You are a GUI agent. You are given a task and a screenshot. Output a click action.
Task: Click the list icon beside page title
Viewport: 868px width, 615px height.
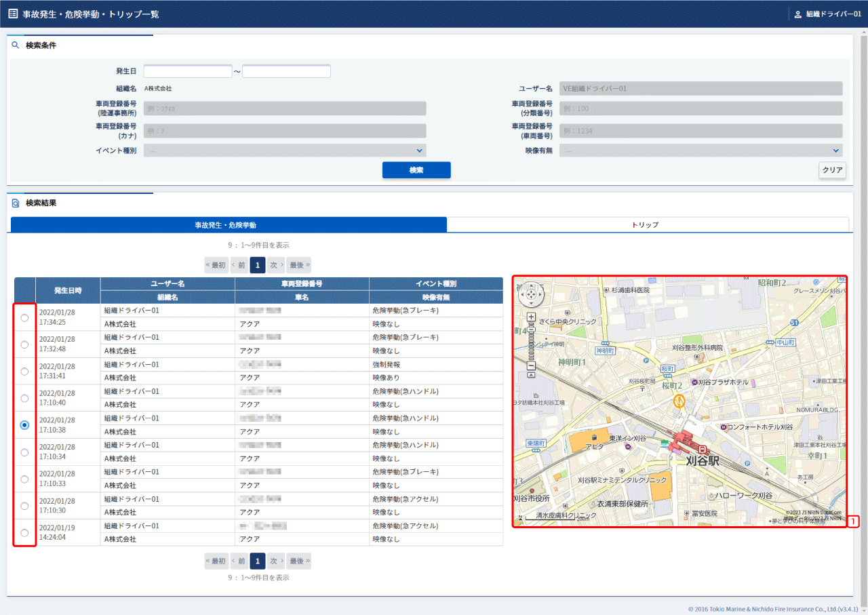pyautogui.click(x=13, y=14)
